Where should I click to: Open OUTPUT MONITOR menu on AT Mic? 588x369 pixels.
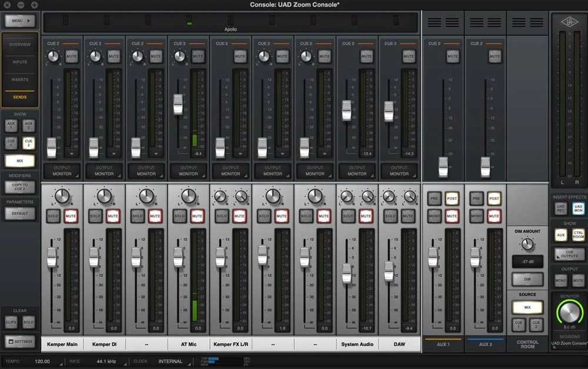(x=188, y=171)
